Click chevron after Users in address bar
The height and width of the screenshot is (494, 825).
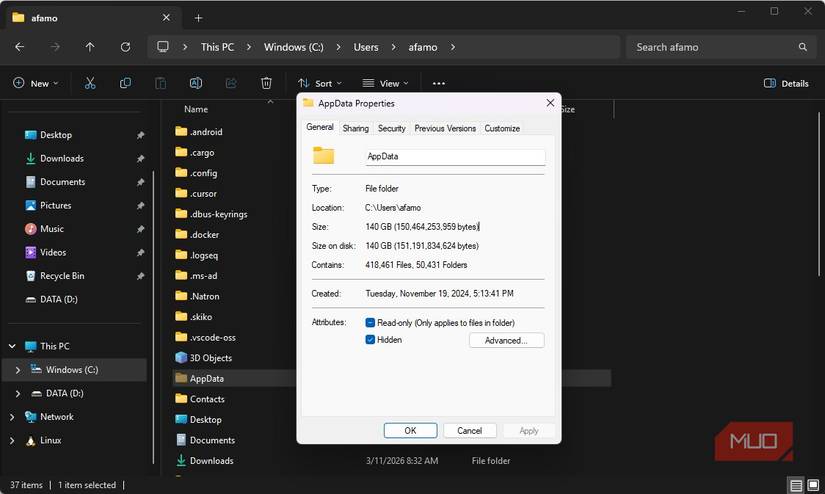point(393,47)
